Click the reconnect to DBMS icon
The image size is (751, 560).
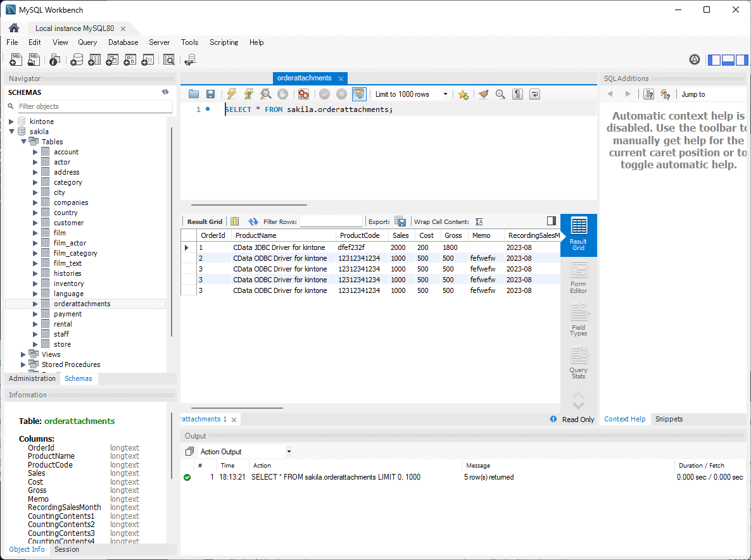190,59
